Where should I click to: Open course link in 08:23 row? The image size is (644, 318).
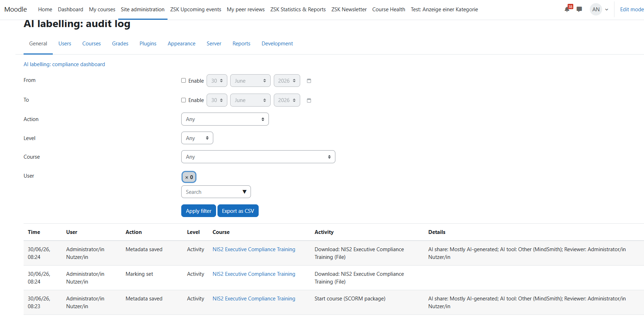[x=254, y=299]
